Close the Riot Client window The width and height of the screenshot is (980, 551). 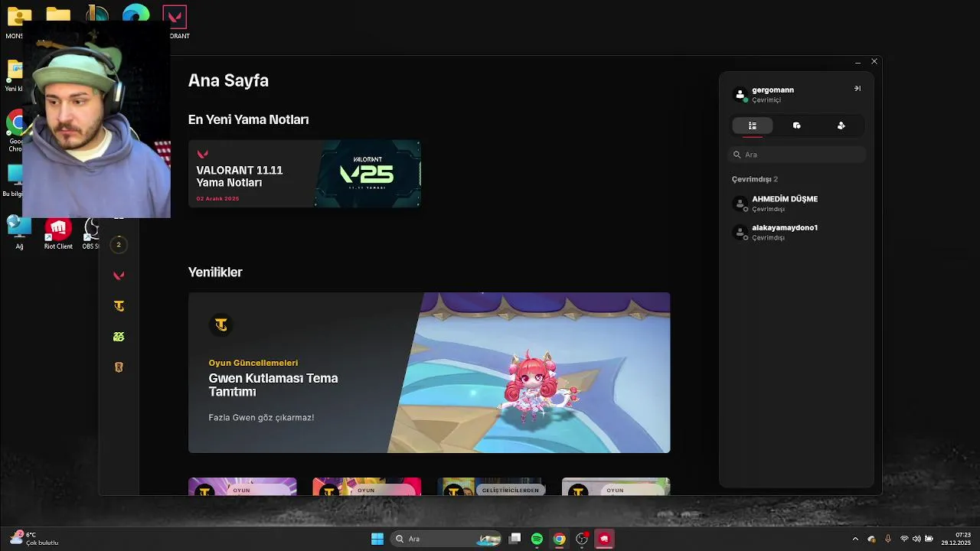(874, 61)
